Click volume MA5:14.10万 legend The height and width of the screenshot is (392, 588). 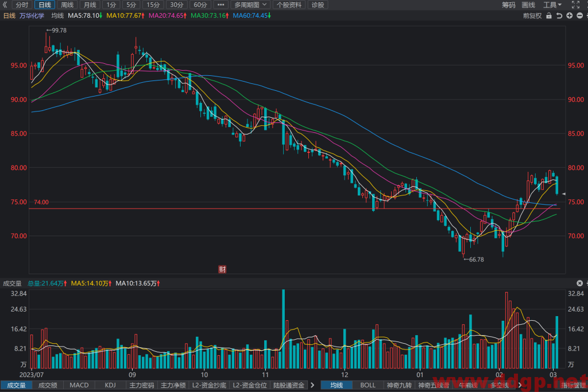pos(91,283)
